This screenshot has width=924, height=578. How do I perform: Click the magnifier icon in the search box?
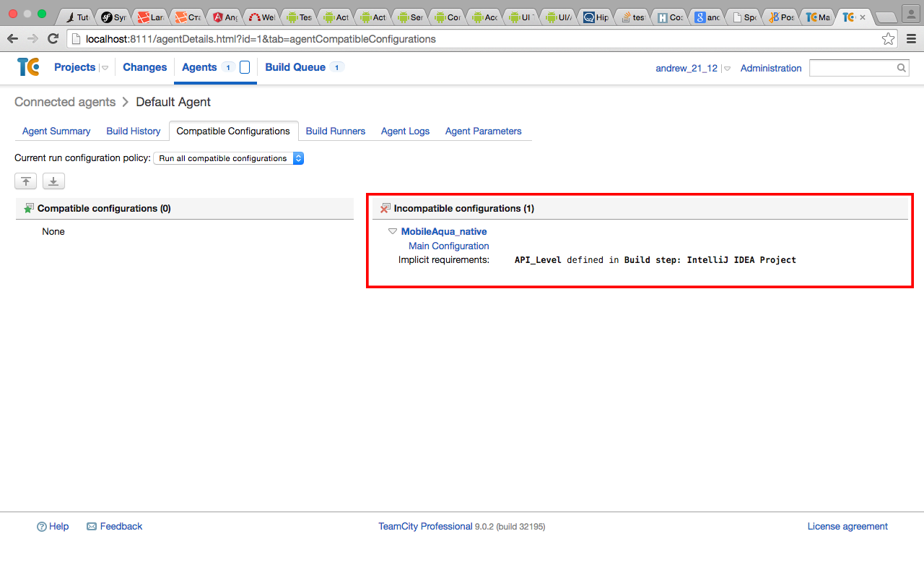[901, 67]
